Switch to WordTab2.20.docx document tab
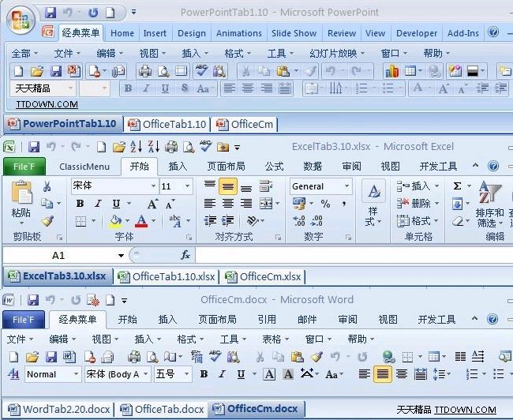Image resolution: width=513 pixels, height=420 pixels. click(59, 409)
